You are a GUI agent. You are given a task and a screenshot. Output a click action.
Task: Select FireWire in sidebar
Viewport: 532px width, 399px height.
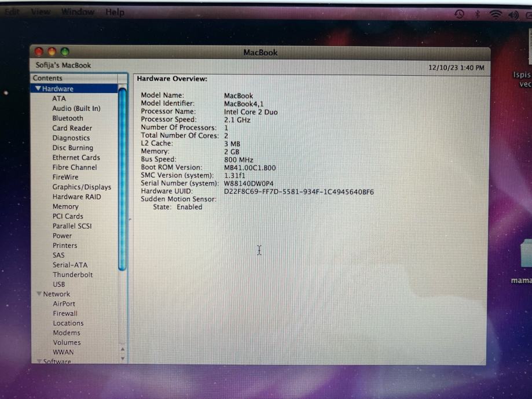click(x=65, y=178)
